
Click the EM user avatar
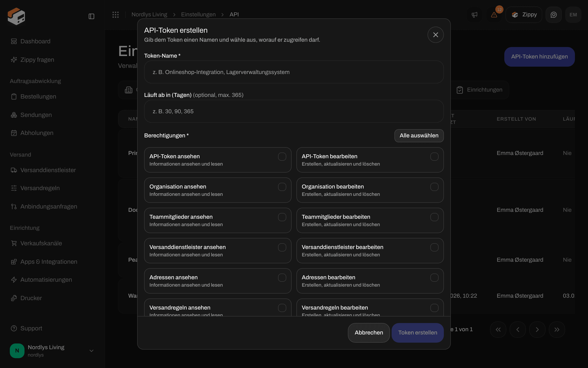573,15
